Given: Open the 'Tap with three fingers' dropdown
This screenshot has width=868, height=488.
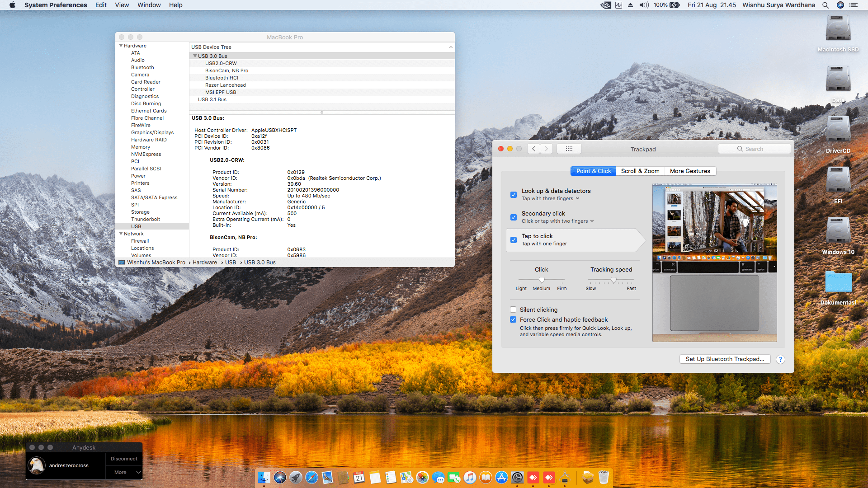Looking at the screenshot, I should tap(551, 198).
